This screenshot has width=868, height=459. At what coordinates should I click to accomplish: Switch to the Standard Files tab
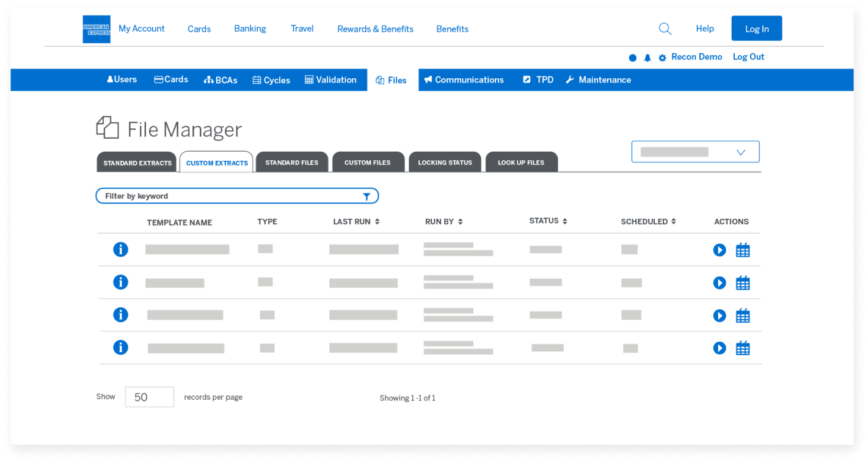point(292,162)
